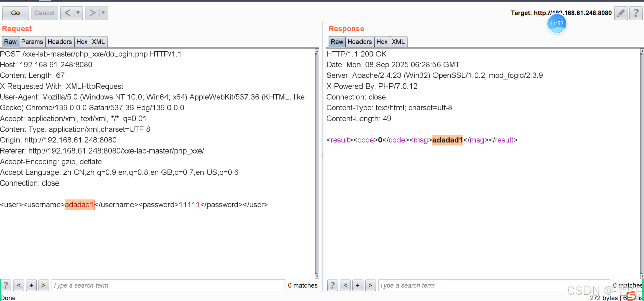Click the Accept-Language header line
644x301 pixels.
pyautogui.click(x=119, y=172)
